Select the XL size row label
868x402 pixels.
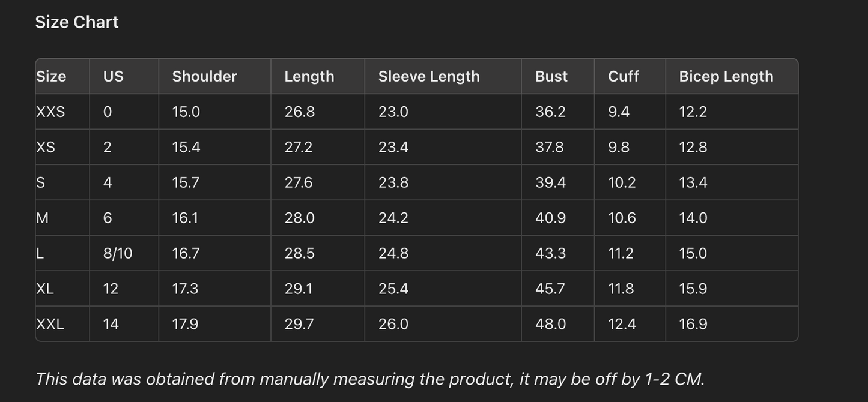[46, 289]
